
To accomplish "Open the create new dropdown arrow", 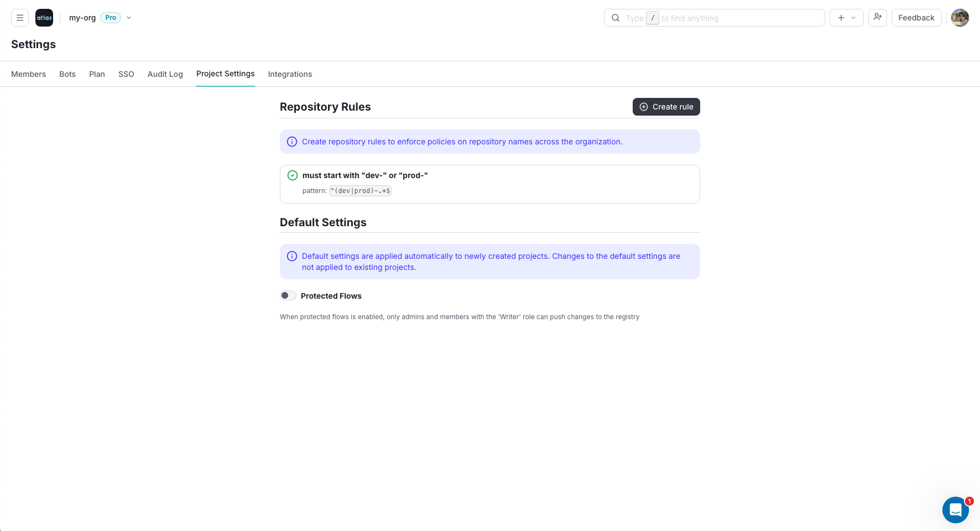I will (853, 17).
